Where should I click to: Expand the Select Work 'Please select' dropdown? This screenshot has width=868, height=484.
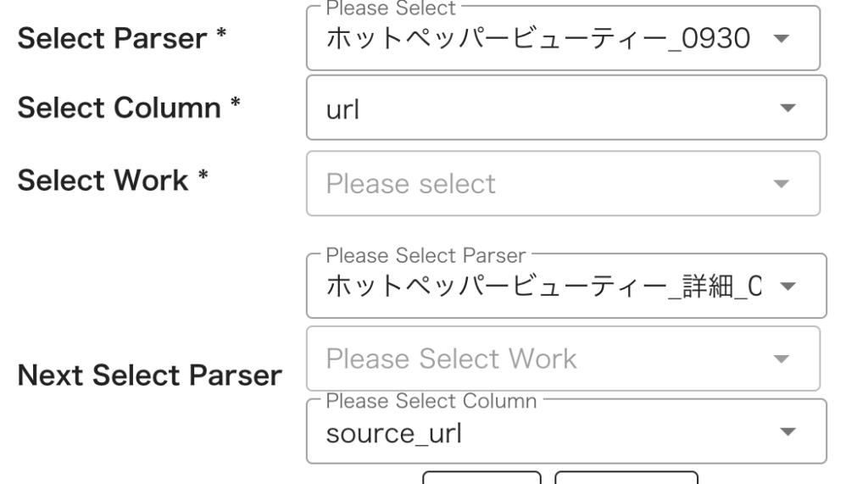[538, 183]
